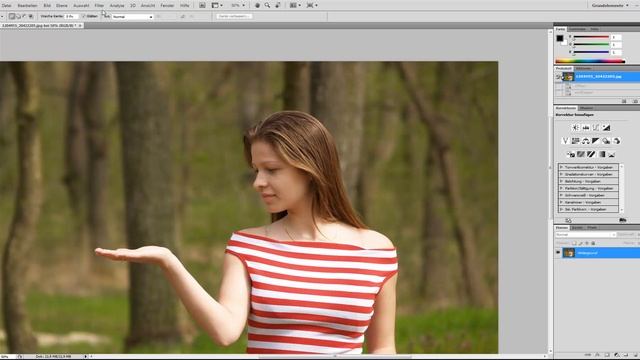This screenshot has height=360, width=640.
Task: Hide the Hintergrund layer with eye icon
Action: pos(558,253)
